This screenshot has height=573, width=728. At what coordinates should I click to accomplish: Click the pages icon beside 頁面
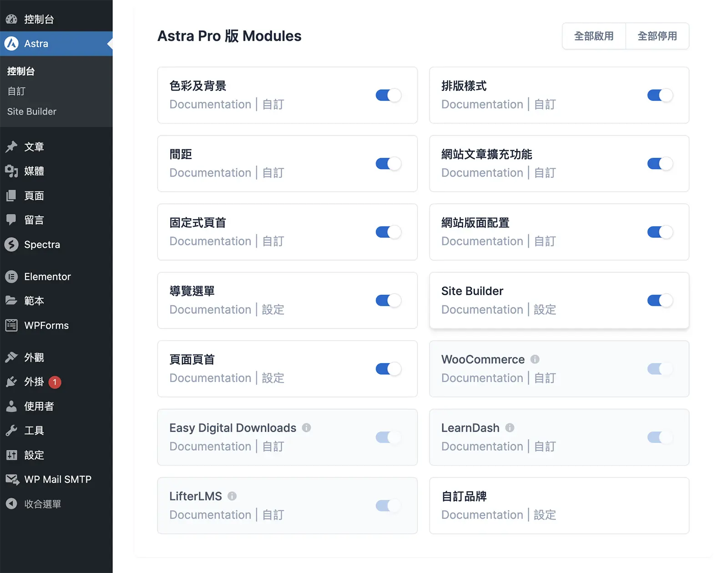[x=11, y=196]
